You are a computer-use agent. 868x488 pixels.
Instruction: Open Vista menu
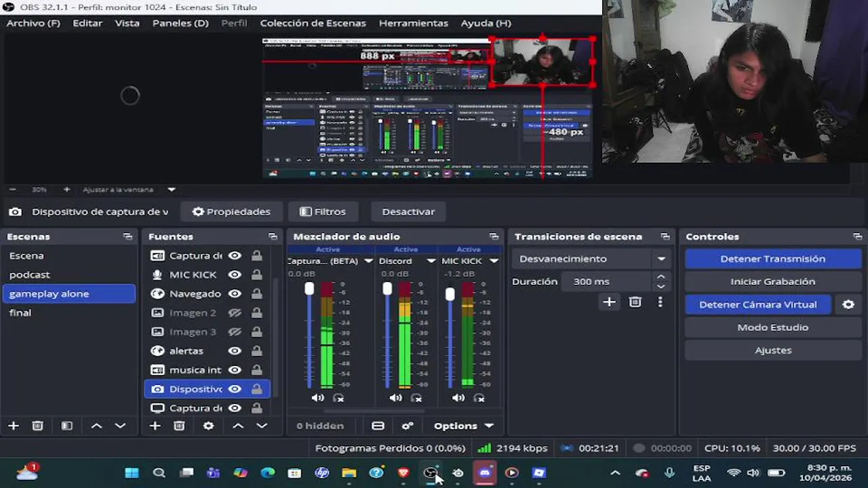click(x=127, y=23)
